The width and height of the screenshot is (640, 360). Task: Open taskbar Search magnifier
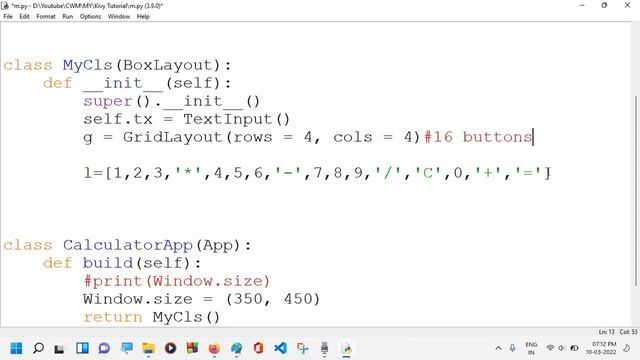[x=38, y=348]
